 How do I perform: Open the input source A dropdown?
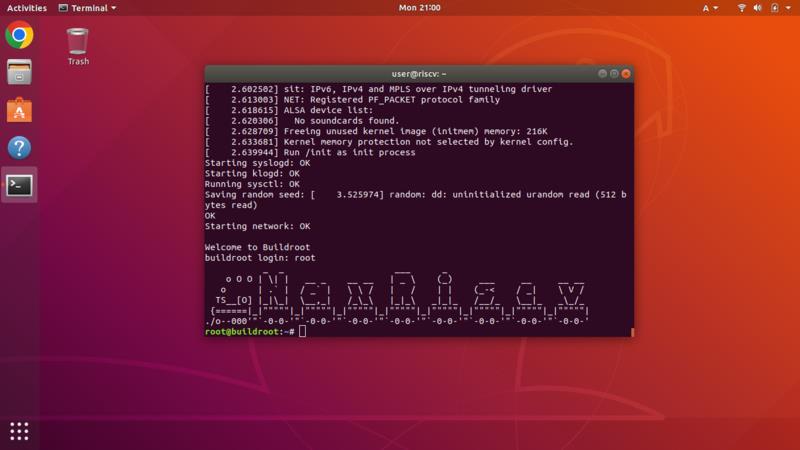click(x=710, y=8)
